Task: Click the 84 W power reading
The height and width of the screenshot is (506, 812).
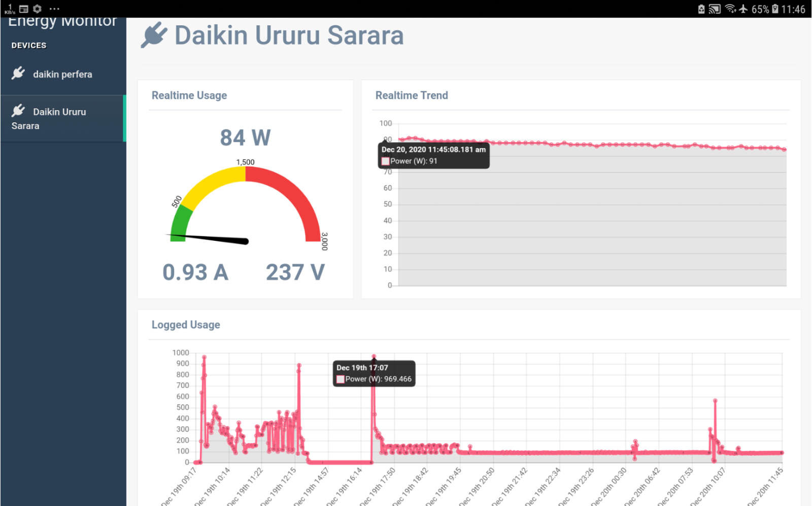Action: pos(246,137)
